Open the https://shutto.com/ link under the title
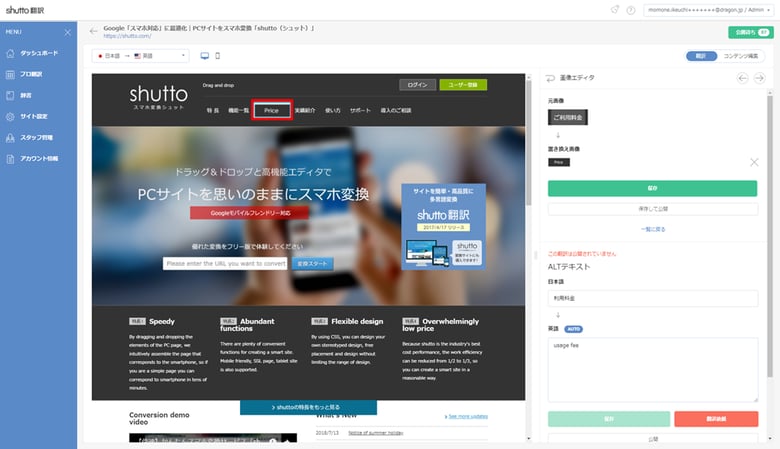 (x=127, y=36)
